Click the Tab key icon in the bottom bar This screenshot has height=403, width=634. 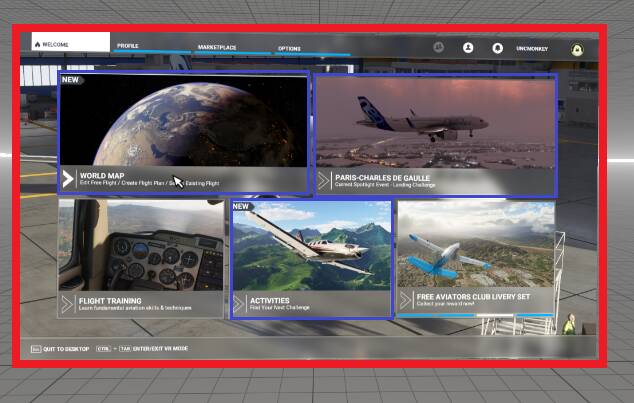(x=125, y=348)
